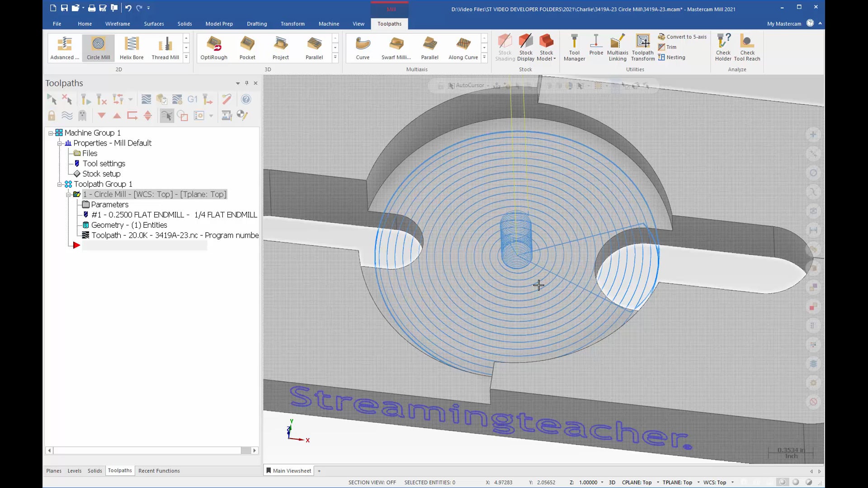
Task: Toggle Stock Shading display mode
Action: (x=505, y=47)
